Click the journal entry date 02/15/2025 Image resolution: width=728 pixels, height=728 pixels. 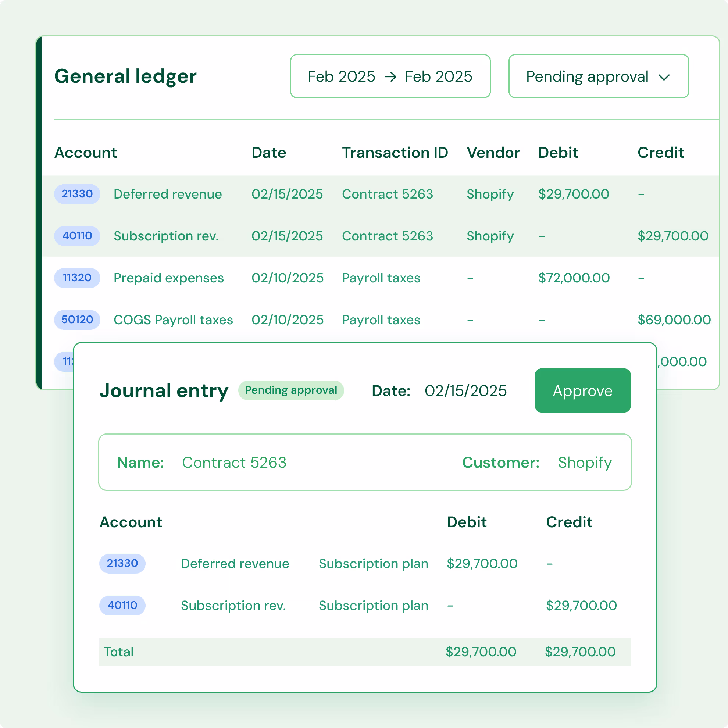(x=465, y=391)
